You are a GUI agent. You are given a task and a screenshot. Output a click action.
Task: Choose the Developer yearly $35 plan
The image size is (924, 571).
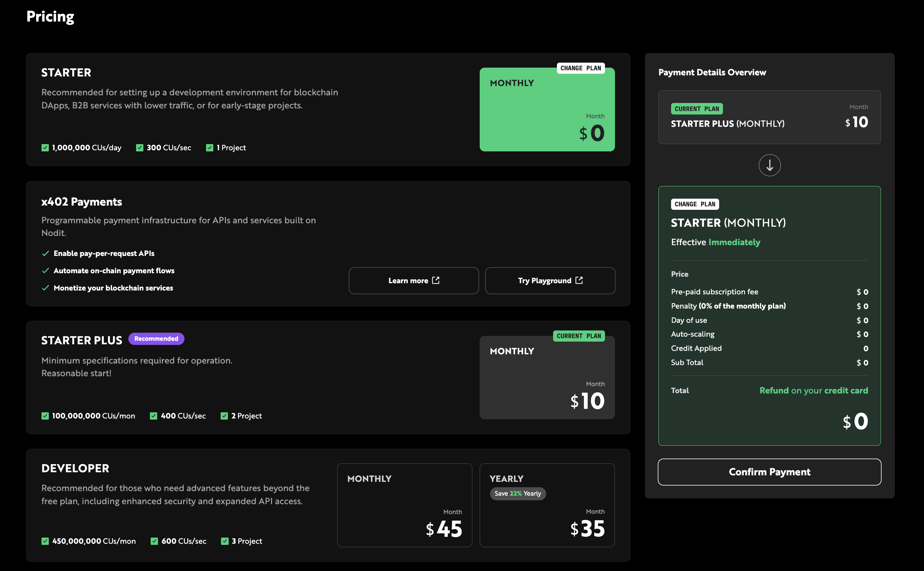[x=547, y=505]
